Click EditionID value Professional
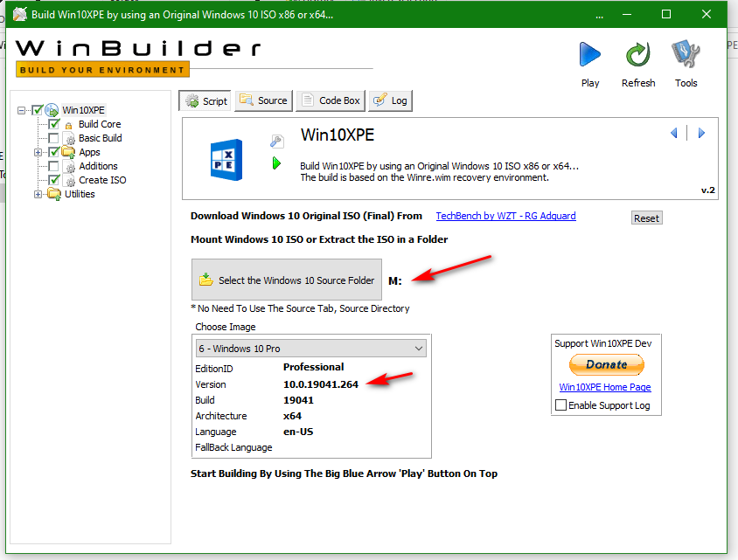 (x=313, y=367)
